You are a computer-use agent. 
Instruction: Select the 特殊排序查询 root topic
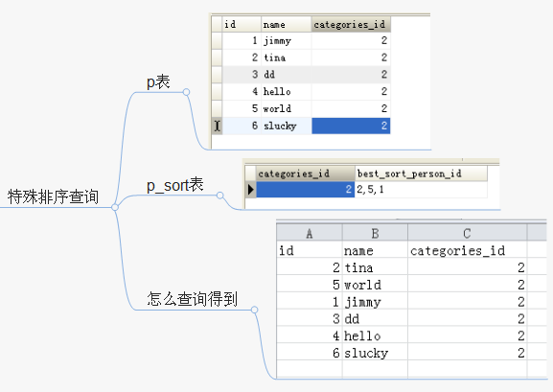(x=53, y=196)
